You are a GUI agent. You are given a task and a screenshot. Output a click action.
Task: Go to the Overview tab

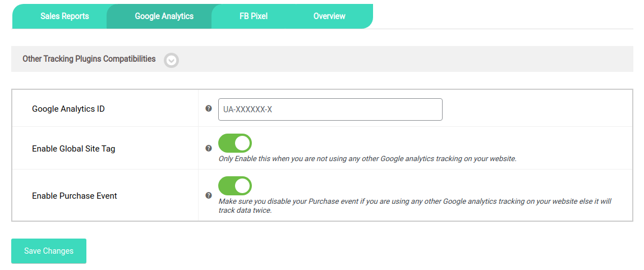coord(329,16)
